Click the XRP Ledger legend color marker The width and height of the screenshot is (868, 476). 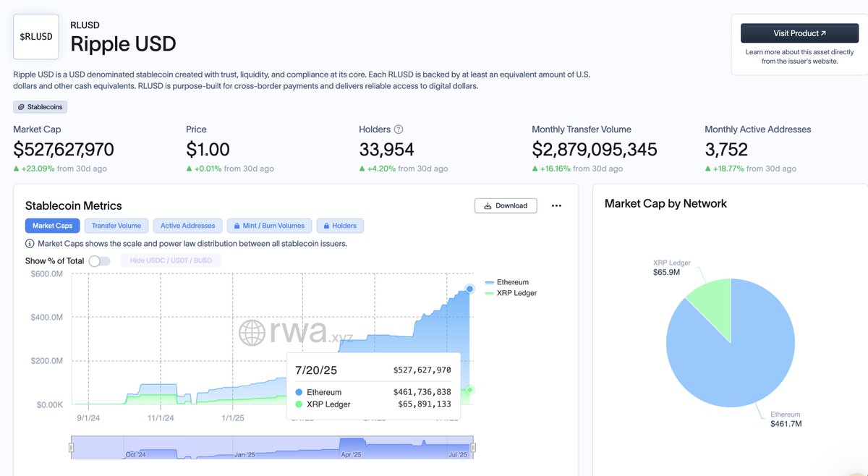point(490,293)
